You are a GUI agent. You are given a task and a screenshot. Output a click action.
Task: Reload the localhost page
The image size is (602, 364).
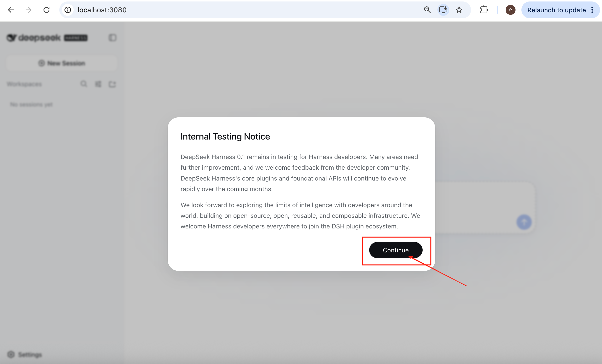pyautogui.click(x=46, y=10)
